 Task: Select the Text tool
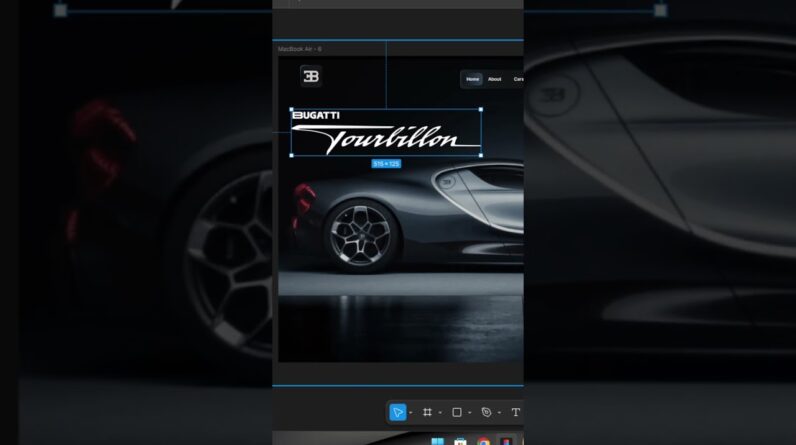[x=516, y=412]
